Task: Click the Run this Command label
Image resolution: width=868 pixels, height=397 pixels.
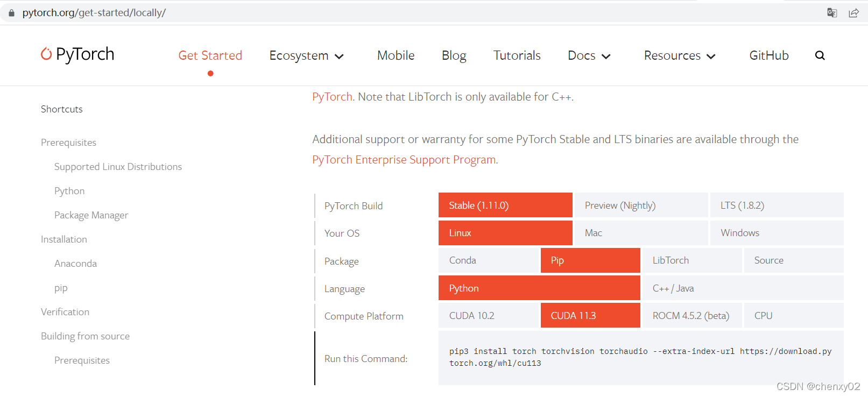Action: tap(366, 359)
